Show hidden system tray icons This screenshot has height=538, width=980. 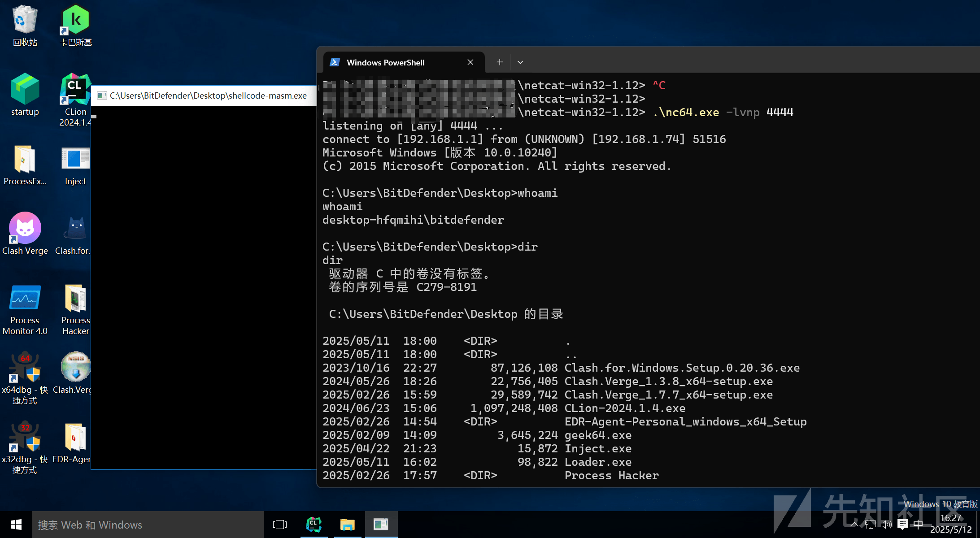point(854,525)
